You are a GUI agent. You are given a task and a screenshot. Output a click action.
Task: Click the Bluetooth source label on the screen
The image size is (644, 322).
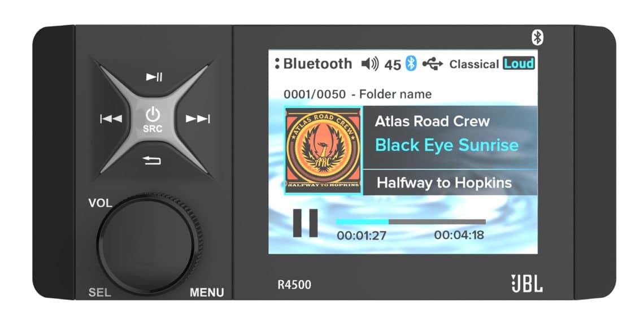tap(317, 64)
